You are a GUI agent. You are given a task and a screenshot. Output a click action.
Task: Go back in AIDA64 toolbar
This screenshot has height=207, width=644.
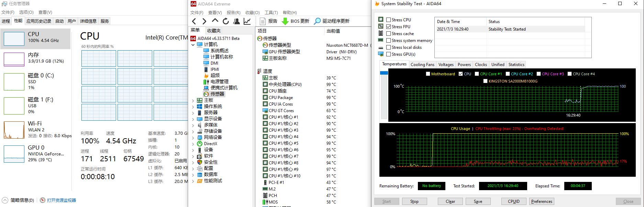[194, 21]
